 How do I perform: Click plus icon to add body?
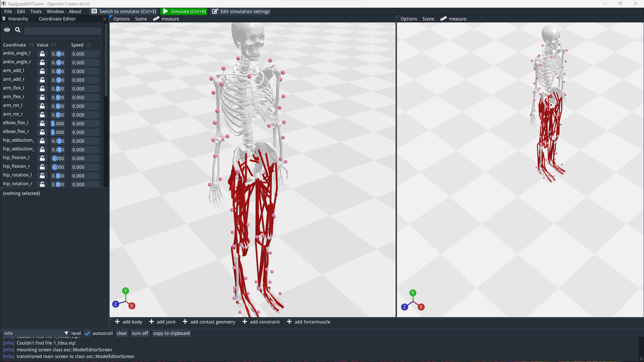pyautogui.click(x=117, y=322)
